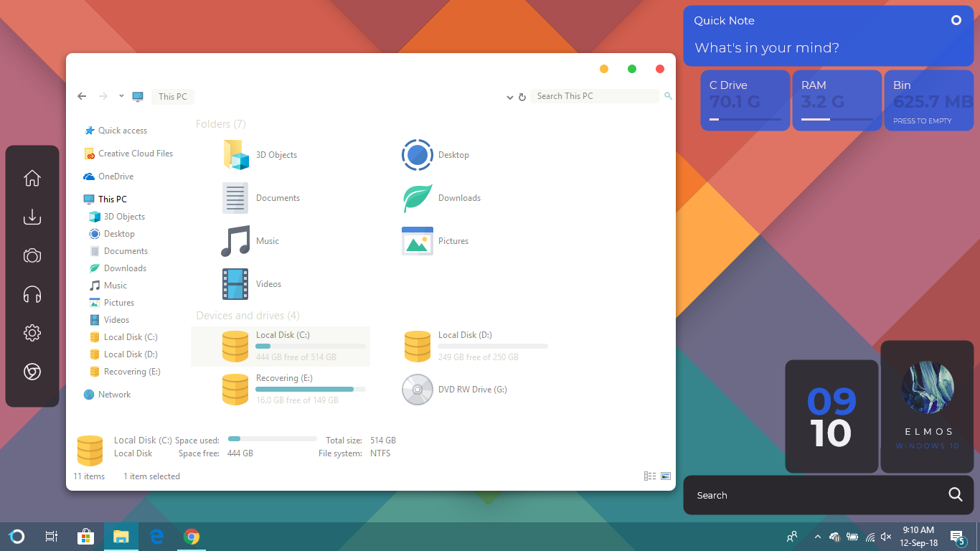Screen dimensions: 980x551
Task: Open Microsoft Edge from the taskbar
Action: coord(156,536)
